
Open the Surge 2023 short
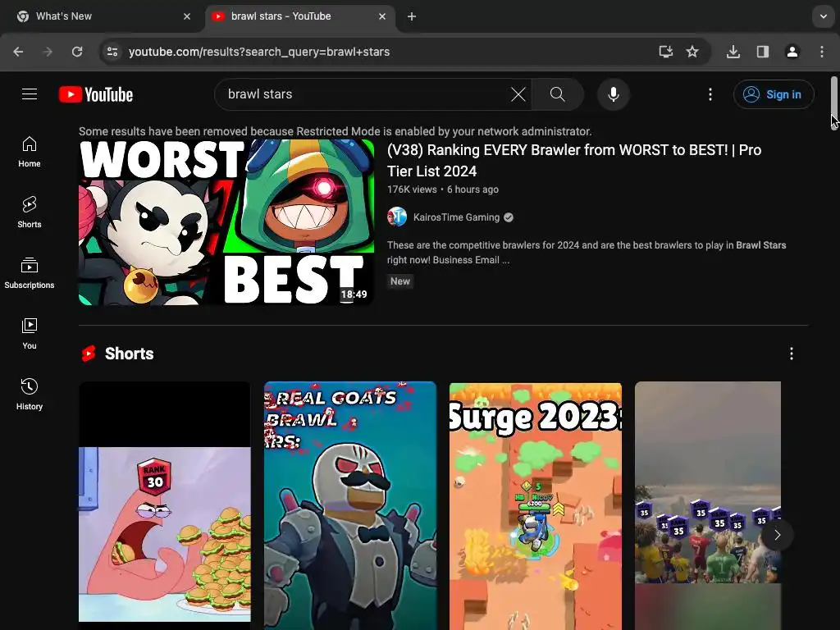click(x=536, y=505)
